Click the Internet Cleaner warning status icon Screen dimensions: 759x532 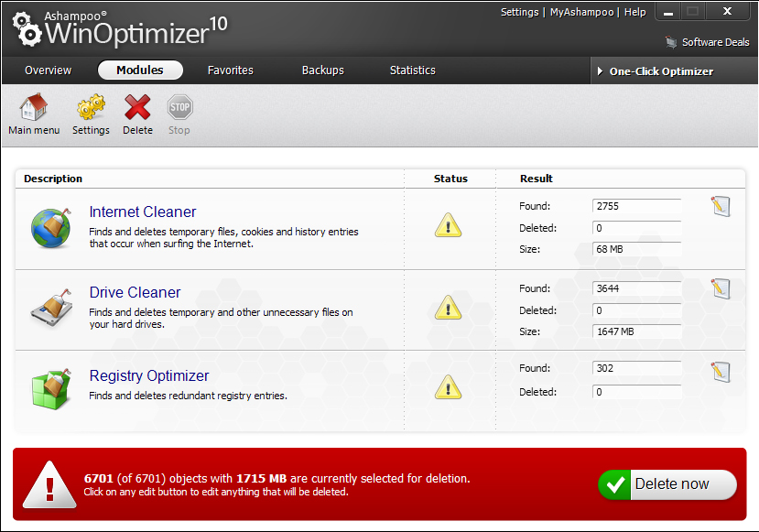448,225
